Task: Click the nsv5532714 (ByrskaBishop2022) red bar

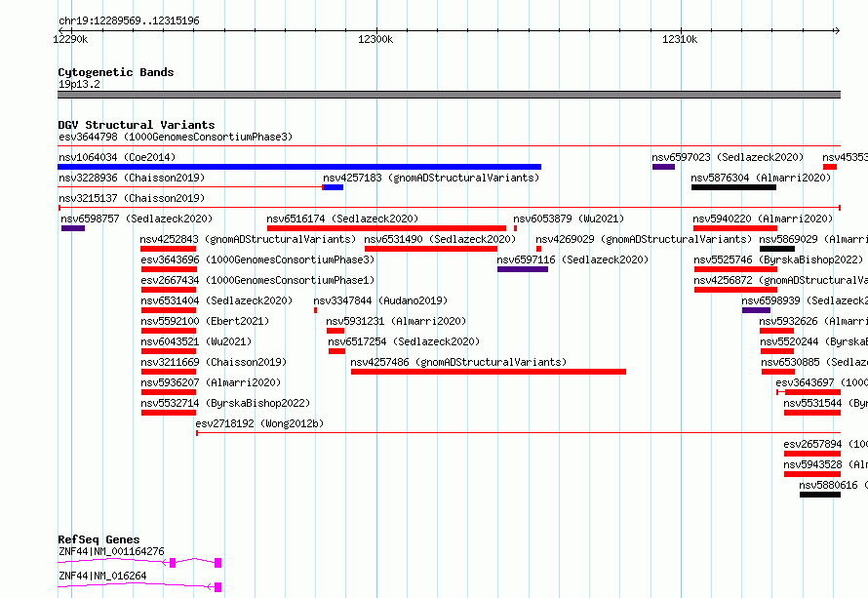Action: pyautogui.click(x=169, y=413)
